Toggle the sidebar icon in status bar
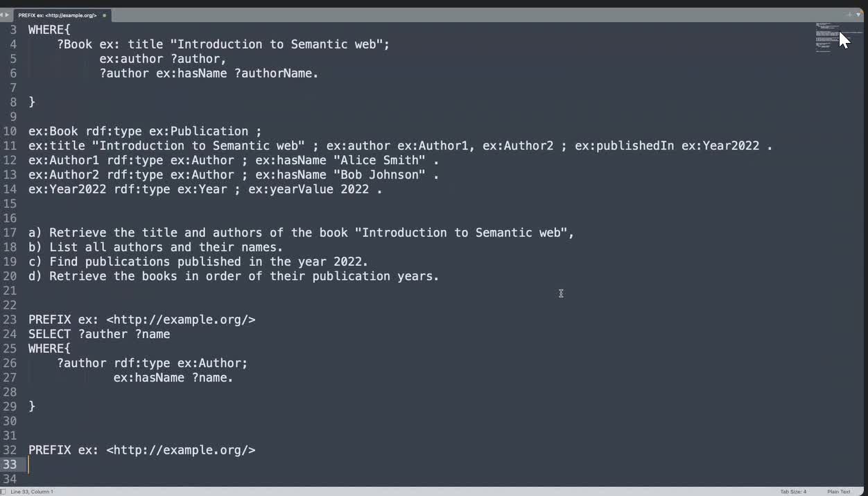 coord(3,491)
